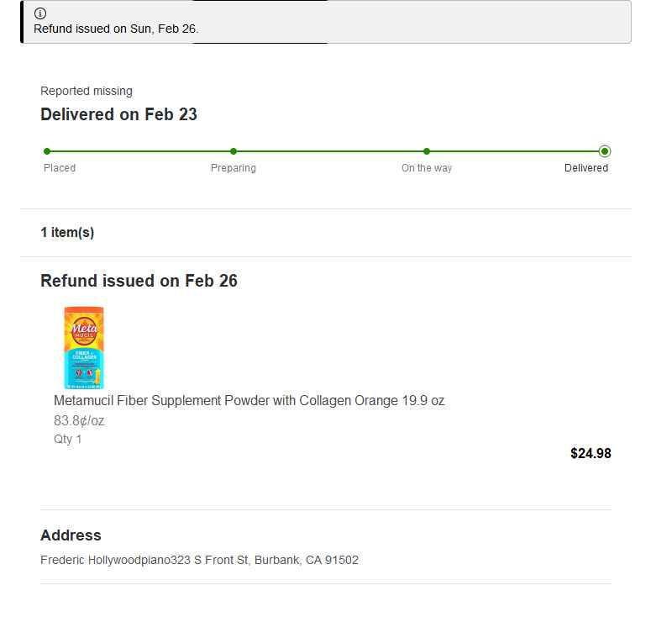The height and width of the screenshot is (638, 672).
Task: Click the Qty 1 quantity text
Action: [x=68, y=439]
